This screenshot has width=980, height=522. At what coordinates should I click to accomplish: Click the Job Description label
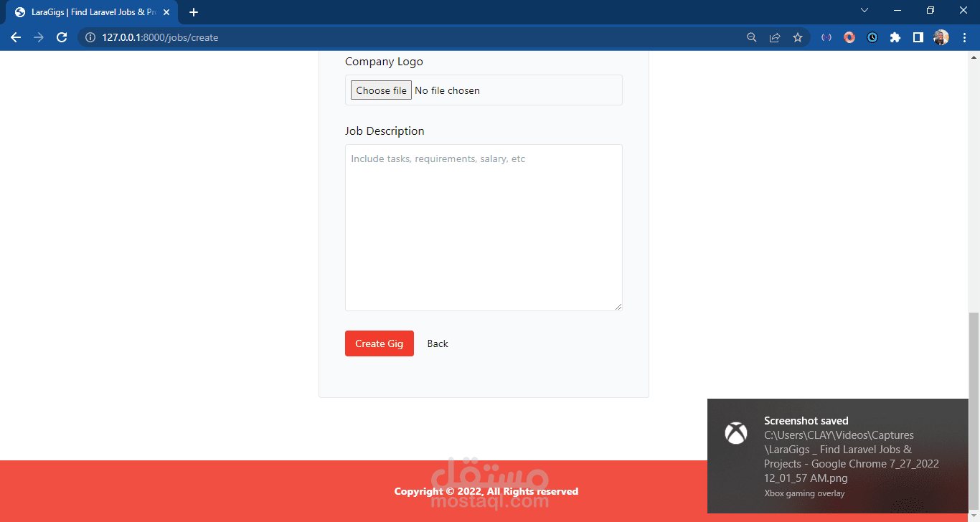[385, 131]
